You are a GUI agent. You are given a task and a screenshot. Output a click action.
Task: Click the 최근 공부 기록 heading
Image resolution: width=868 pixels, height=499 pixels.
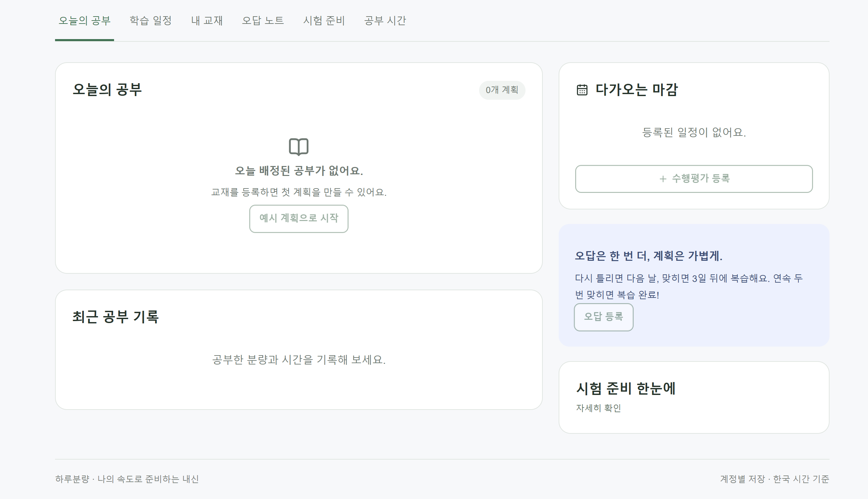click(x=116, y=317)
